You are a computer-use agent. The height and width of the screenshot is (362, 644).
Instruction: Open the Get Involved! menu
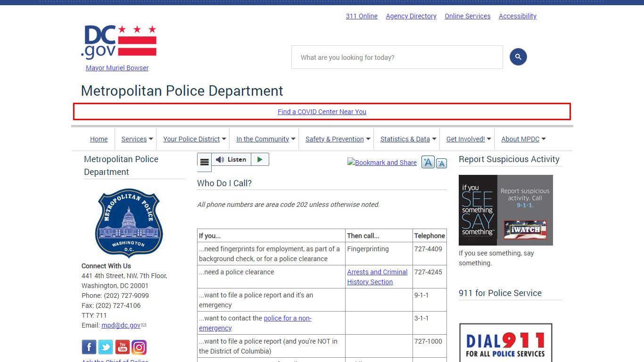(466, 139)
